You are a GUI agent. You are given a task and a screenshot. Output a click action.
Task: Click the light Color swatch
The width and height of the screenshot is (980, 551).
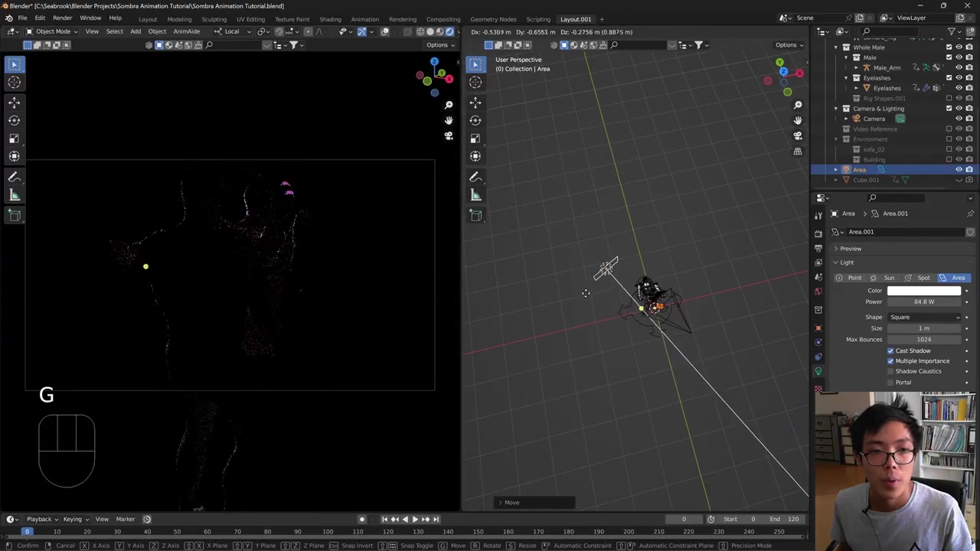923,291
